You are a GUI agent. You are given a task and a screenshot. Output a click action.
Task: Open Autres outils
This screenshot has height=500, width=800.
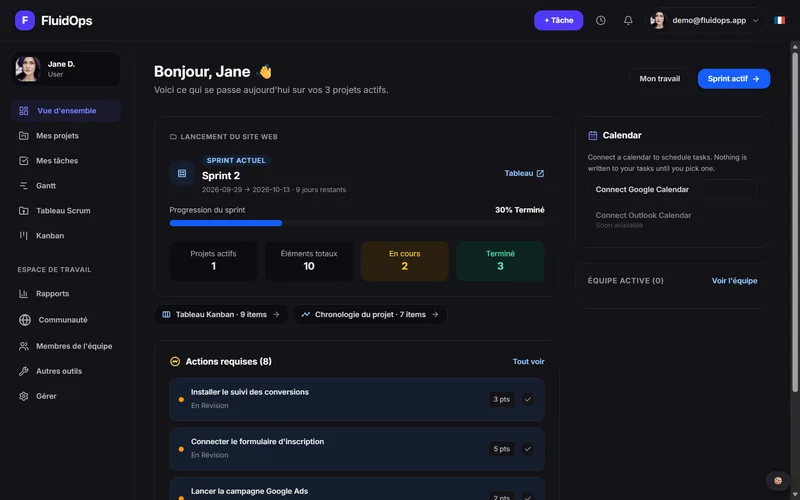(x=66, y=371)
